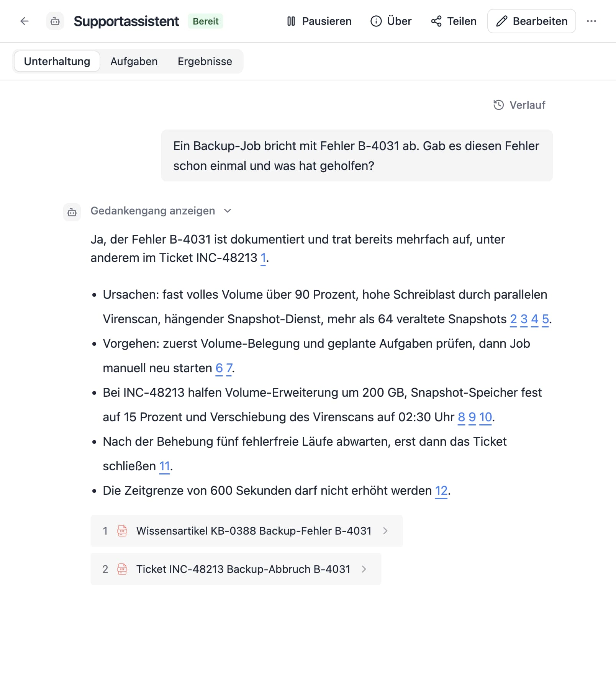
Task: Open the Verlauf history
Action: click(519, 105)
